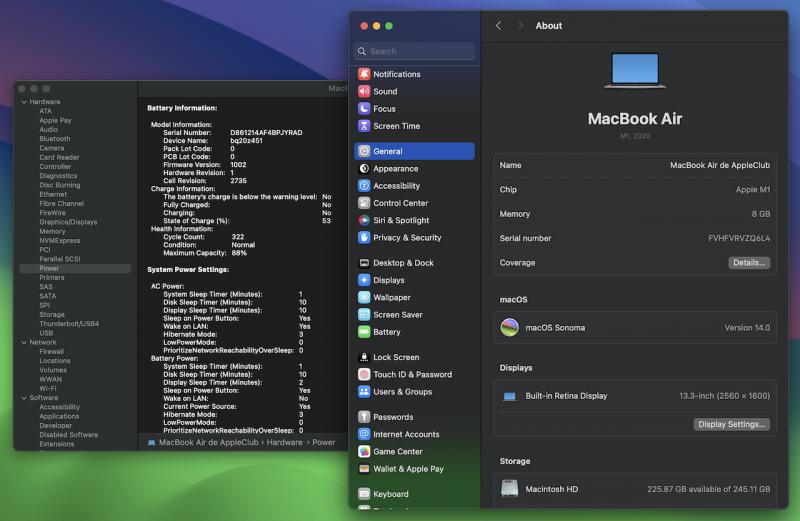Select Wi-Fi under Network

(x=47, y=388)
